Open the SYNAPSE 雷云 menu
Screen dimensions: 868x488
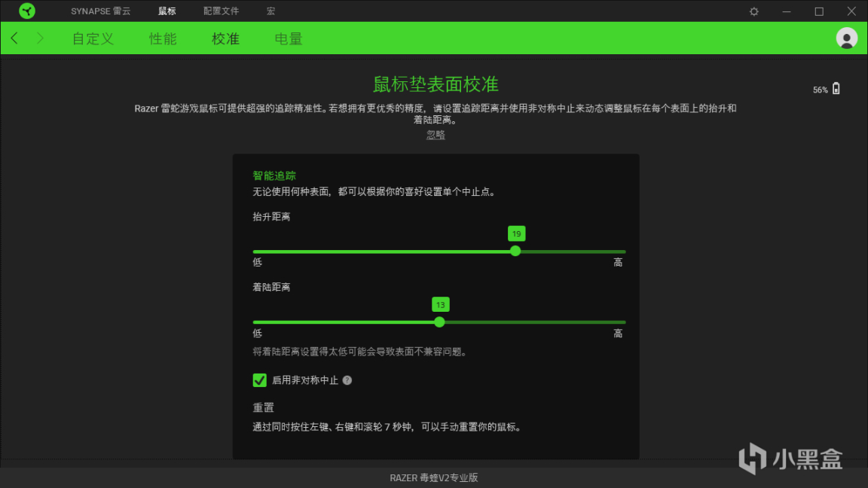[x=101, y=11]
